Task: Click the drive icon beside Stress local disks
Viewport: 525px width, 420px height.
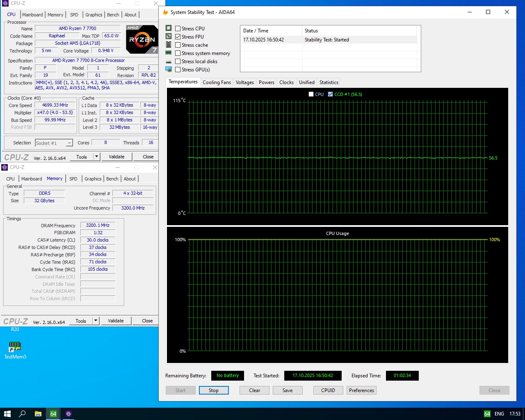Action: coord(169,62)
